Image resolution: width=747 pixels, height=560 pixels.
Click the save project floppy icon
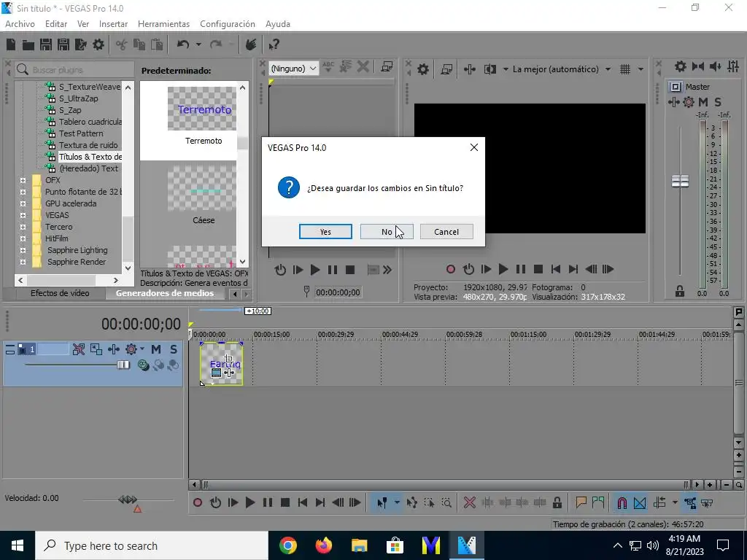tap(46, 44)
